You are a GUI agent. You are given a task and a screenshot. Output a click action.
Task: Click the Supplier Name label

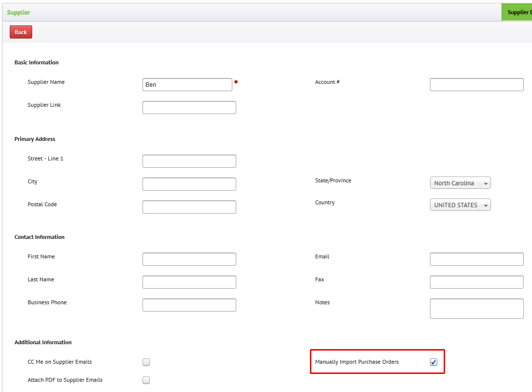46,82
